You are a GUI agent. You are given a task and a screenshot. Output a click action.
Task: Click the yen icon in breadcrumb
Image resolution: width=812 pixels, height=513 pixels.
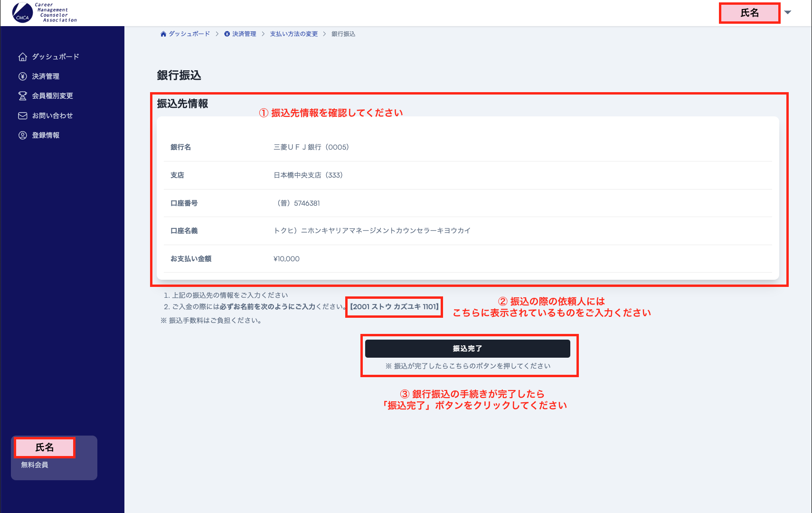point(227,34)
